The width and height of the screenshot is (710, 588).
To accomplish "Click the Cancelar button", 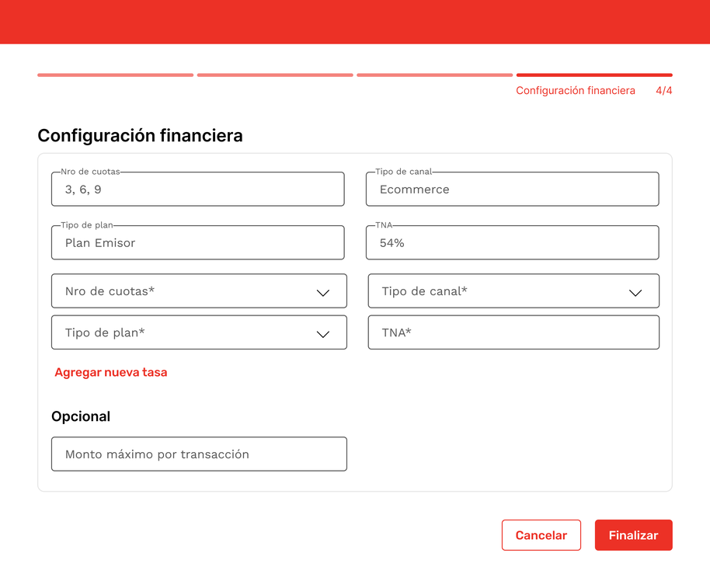I will [x=541, y=535].
